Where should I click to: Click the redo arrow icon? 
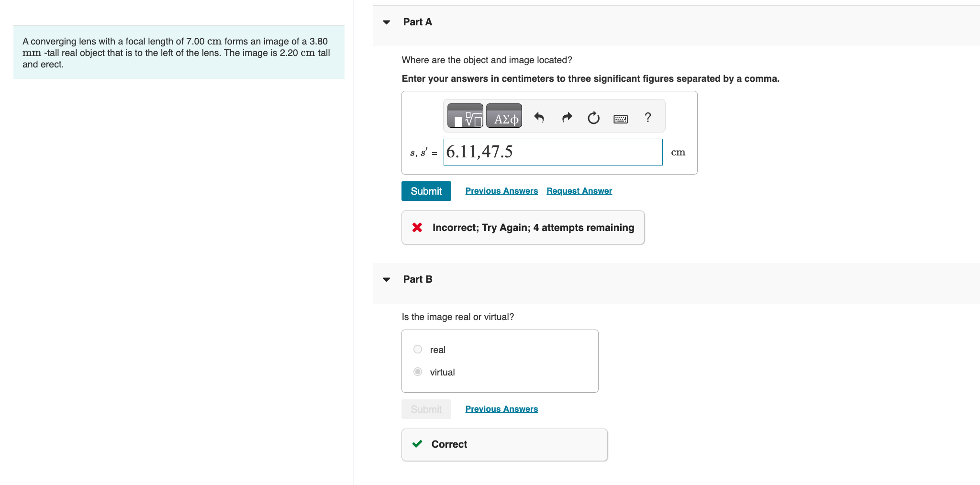click(x=567, y=117)
